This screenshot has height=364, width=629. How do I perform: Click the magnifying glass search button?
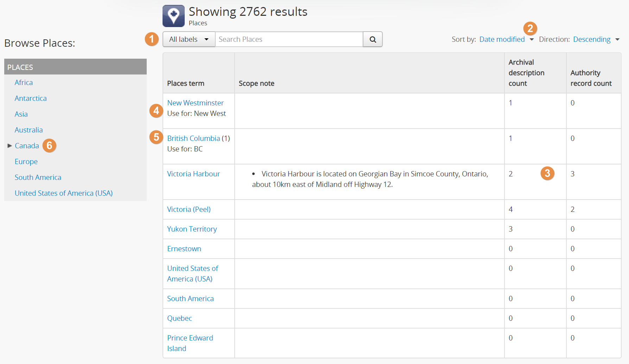click(373, 39)
